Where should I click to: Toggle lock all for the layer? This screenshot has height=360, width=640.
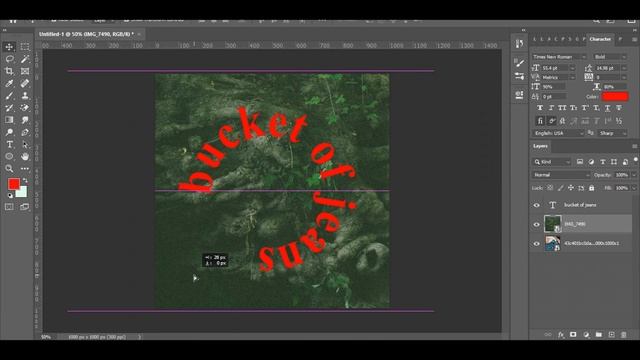(x=591, y=188)
